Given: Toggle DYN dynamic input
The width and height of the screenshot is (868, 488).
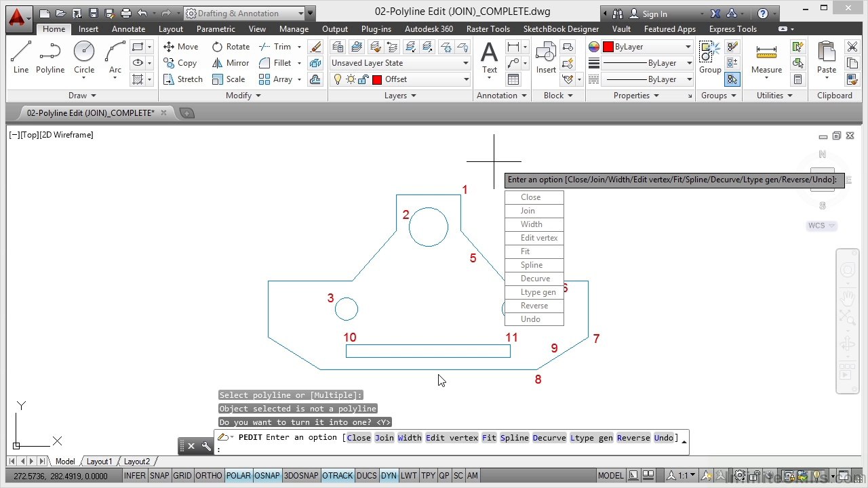Looking at the screenshot, I should tap(389, 476).
